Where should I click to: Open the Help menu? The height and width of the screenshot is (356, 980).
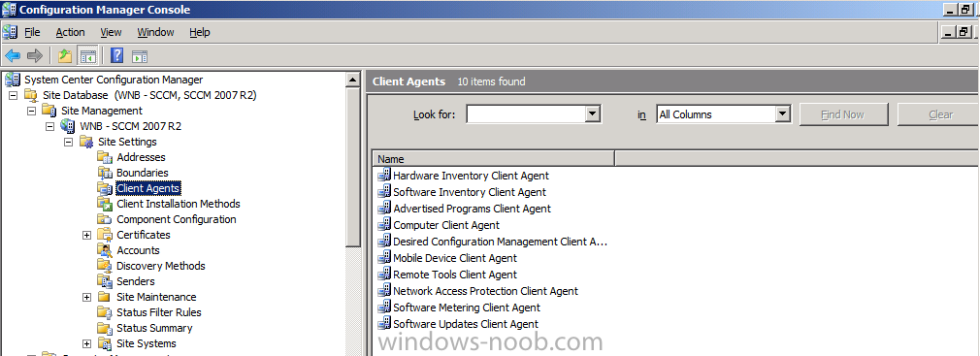pos(199,32)
